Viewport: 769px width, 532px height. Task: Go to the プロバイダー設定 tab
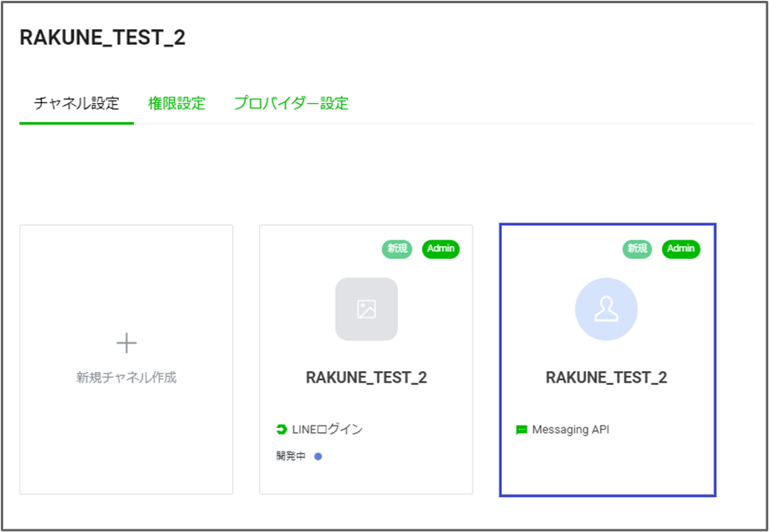292,104
